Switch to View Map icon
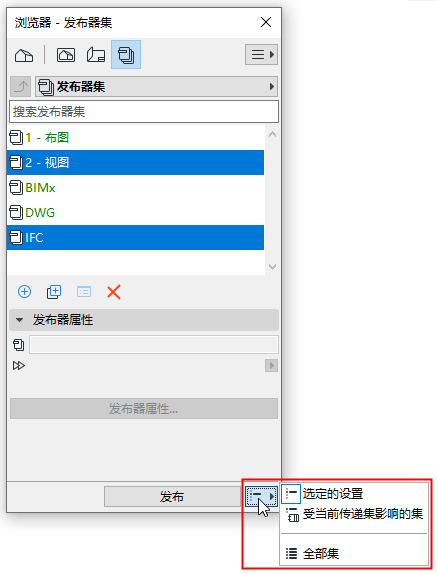The image size is (438, 574). coord(66,55)
